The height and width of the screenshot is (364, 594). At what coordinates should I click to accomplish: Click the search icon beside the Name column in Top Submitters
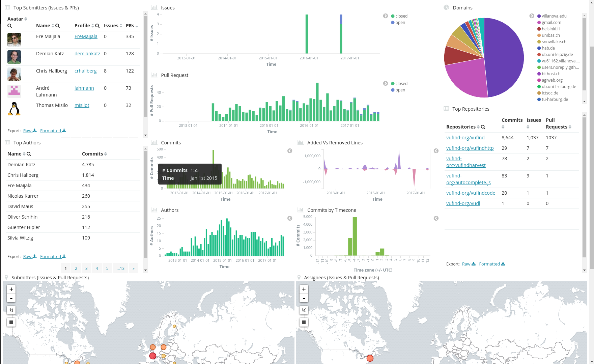pos(58,26)
